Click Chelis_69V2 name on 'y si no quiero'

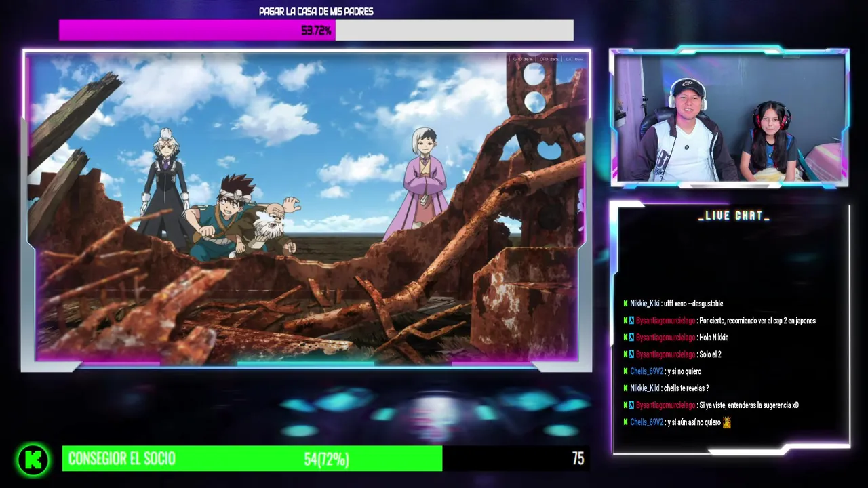[x=647, y=371]
